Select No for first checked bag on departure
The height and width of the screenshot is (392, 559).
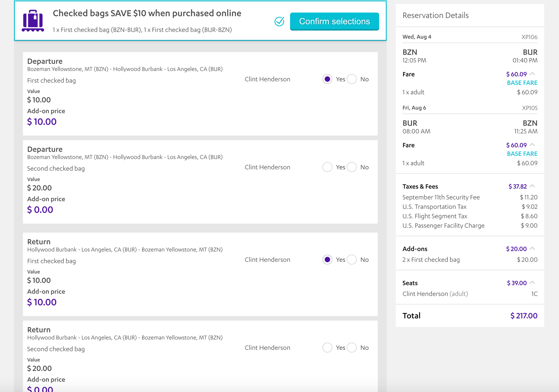(x=351, y=79)
